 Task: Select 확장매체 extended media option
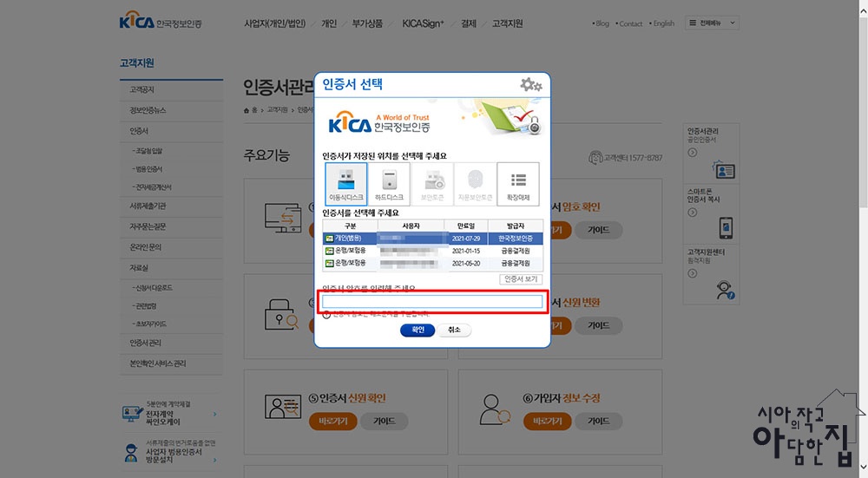click(518, 184)
